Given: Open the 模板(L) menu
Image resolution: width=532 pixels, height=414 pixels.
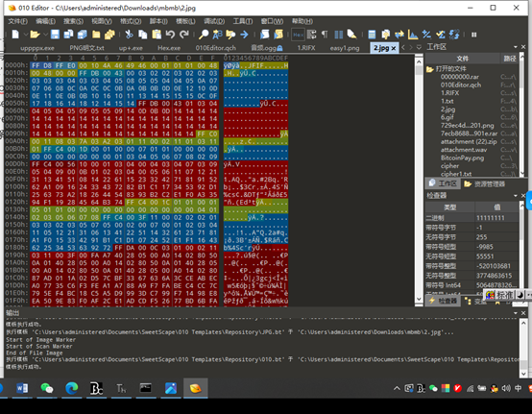Looking at the screenshot, I should tap(185, 21).
